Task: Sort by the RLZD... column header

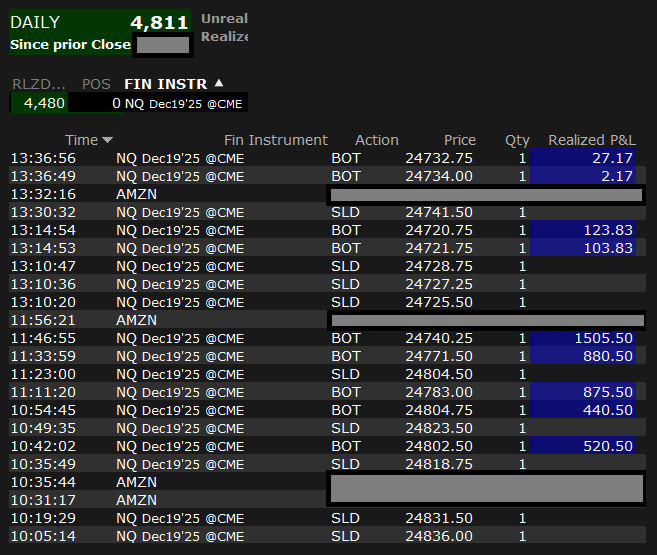Action: click(x=39, y=84)
